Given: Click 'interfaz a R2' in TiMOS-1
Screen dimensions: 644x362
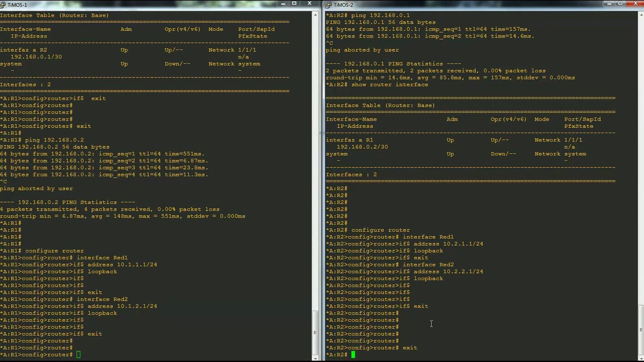Looking at the screenshot, I should point(24,50).
